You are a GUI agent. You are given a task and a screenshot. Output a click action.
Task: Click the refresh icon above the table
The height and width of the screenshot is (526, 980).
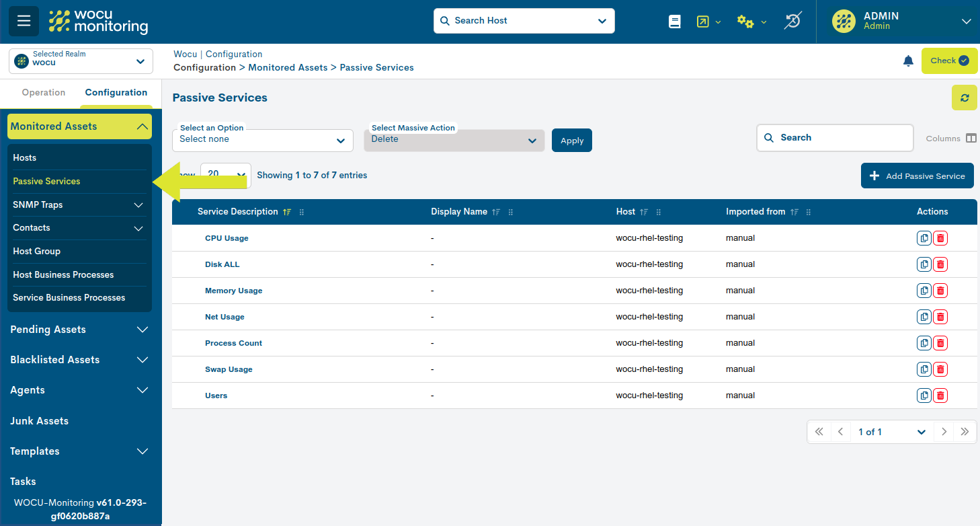(964, 98)
